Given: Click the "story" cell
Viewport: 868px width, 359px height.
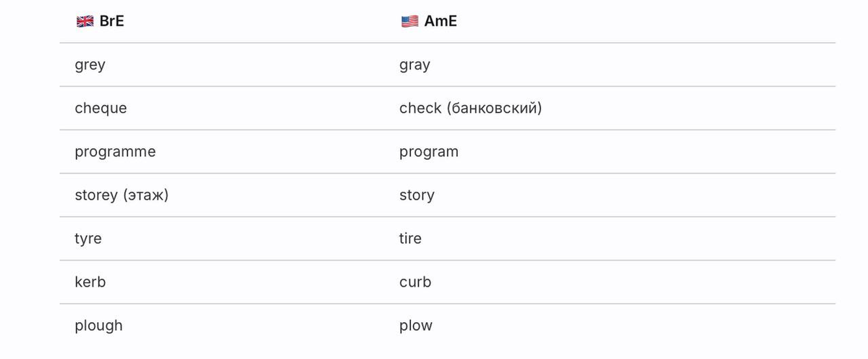Looking at the screenshot, I should click(417, 195).
